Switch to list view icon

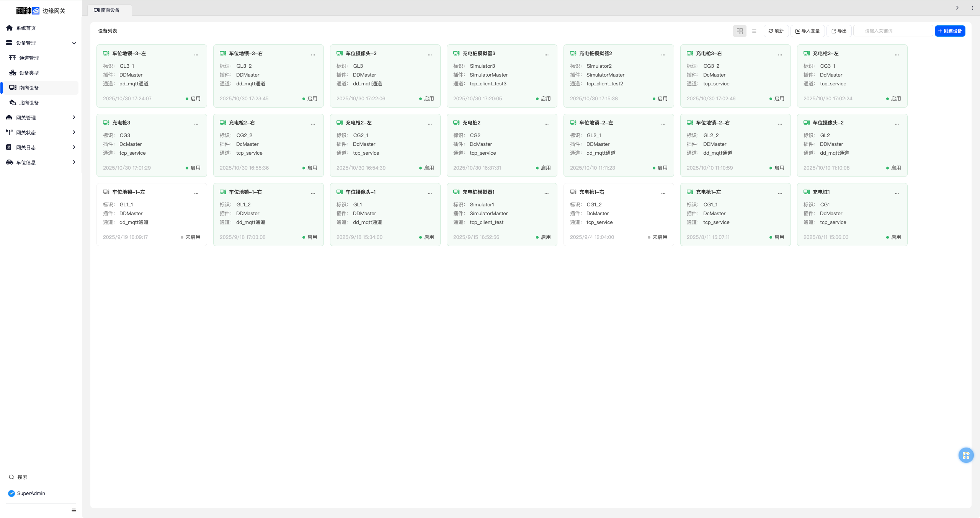[x=754, y=31]
